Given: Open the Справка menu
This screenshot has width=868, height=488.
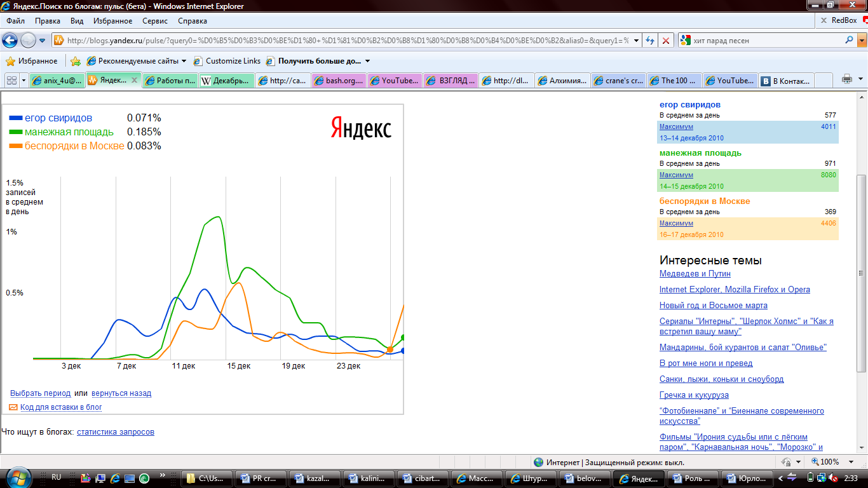Looking at the screenshot, I should coord(193,21).
